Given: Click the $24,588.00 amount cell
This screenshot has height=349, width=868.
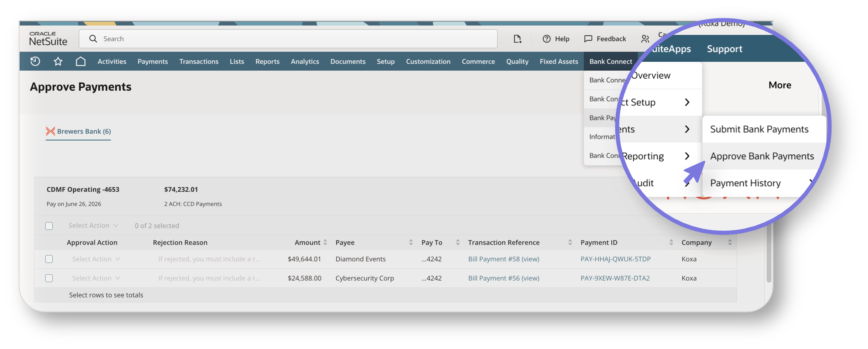Looking at the screenshot, I should [x=304, y=278].
